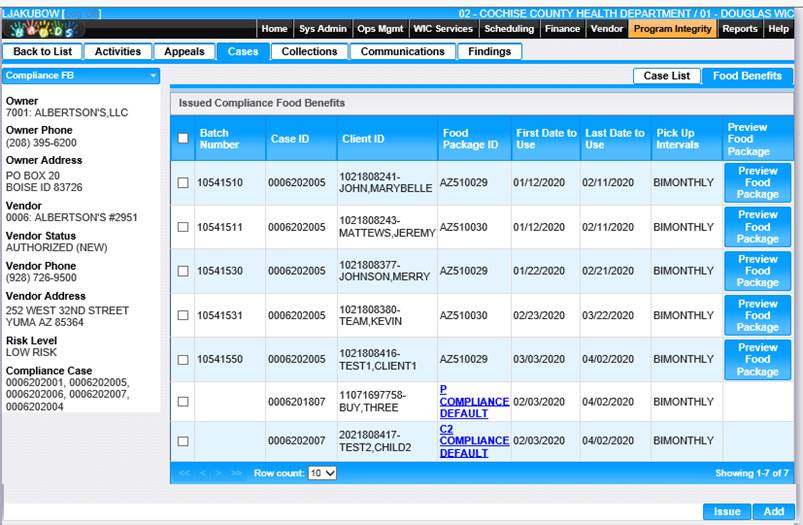Open the Compliance FB dropdown
The height and width of the screenshot is (525, 803).
(x=81, y=76)
